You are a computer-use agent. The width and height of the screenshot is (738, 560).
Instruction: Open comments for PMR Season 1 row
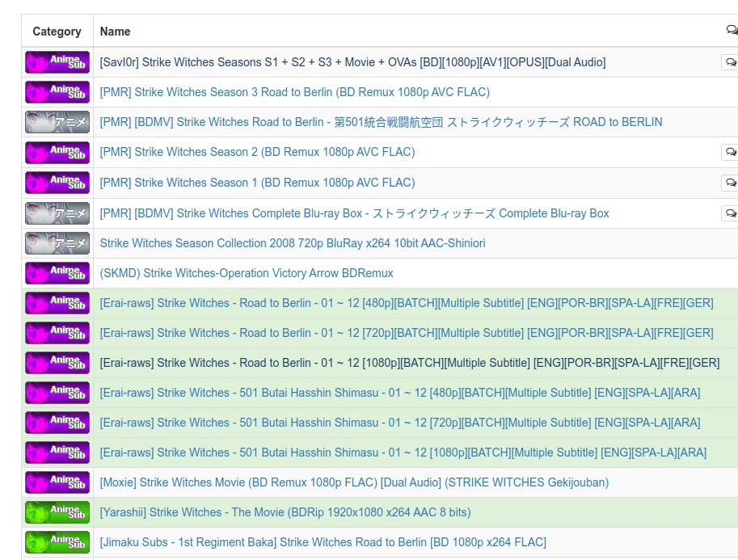pos(730,183)
